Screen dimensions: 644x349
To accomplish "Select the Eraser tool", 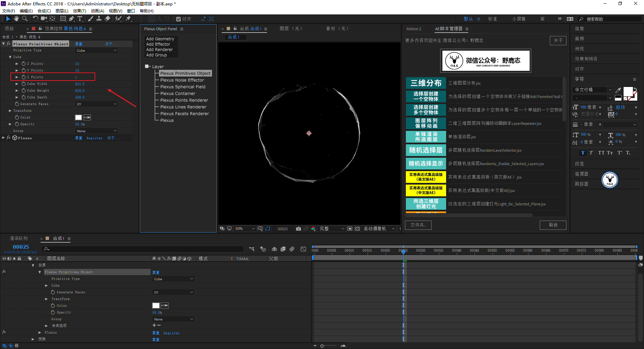I will point(107,19).
